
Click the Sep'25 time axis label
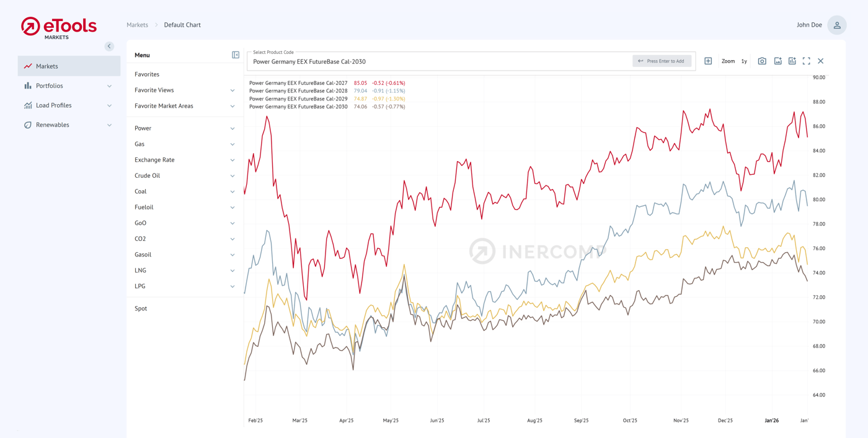tap(581, 421)
